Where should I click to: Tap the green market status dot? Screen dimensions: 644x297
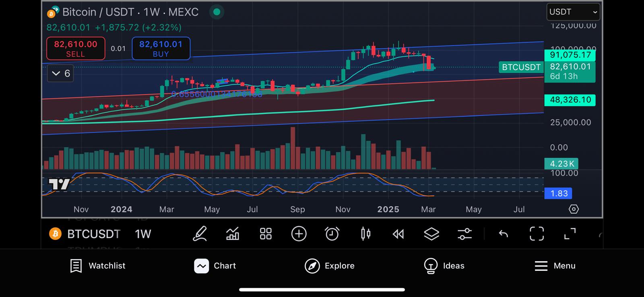click(217, 12)
